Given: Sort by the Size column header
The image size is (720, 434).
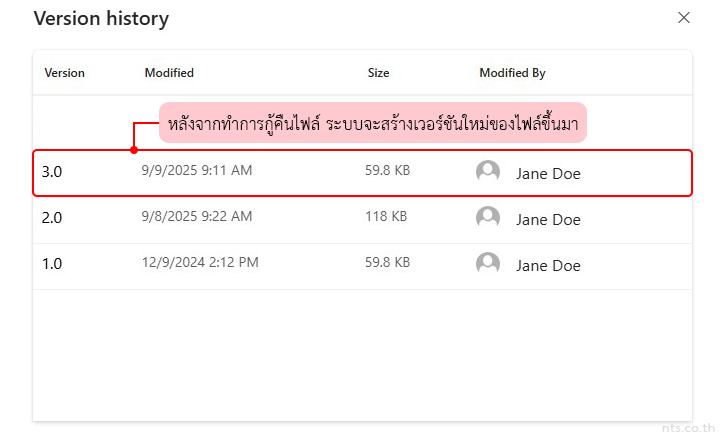Looking at the screenshot, I should coord(378,73).
